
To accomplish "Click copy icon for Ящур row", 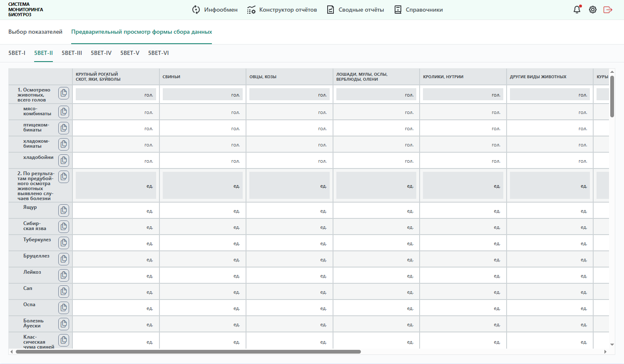I will tap(64, 210).
